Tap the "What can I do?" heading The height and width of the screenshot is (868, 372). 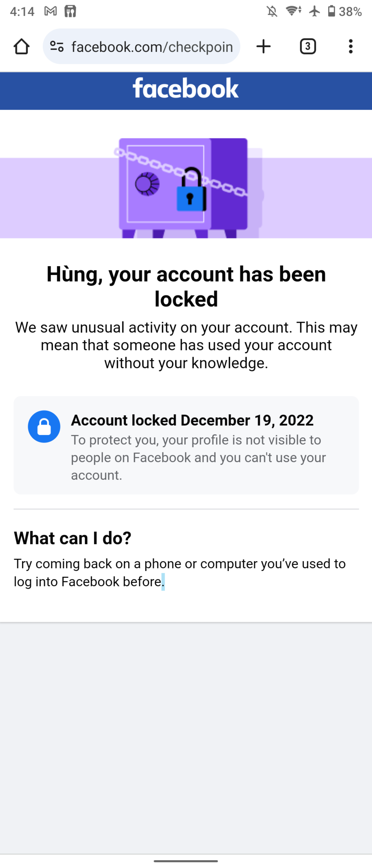tap(72, 538)
